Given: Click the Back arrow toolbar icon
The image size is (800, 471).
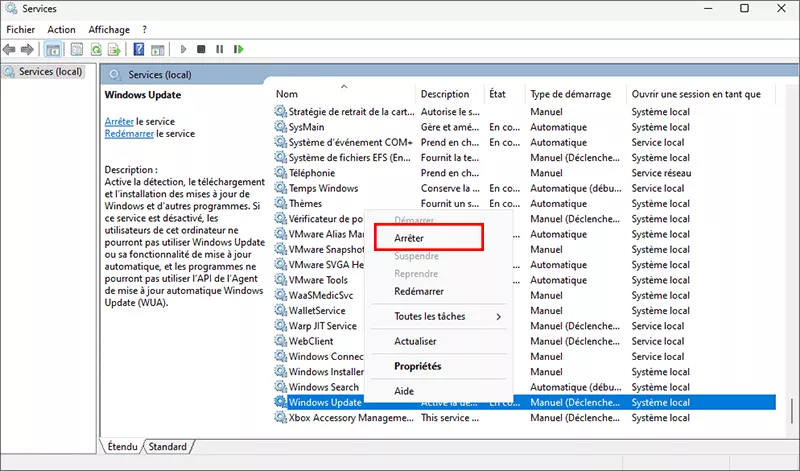Looking at the screenshot, I should (x=9, y=49).
